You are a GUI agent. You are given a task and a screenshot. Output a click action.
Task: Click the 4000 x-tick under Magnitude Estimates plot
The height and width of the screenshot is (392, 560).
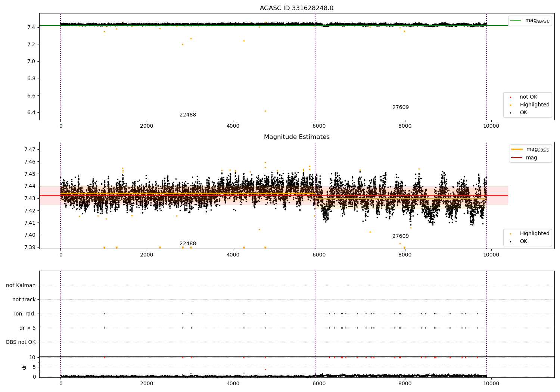coord(233,255)
